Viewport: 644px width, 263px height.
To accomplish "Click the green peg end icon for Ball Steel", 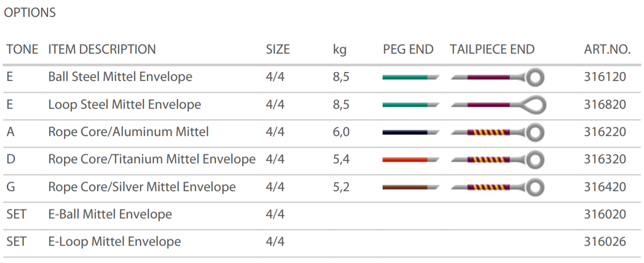I will [410, 77].
